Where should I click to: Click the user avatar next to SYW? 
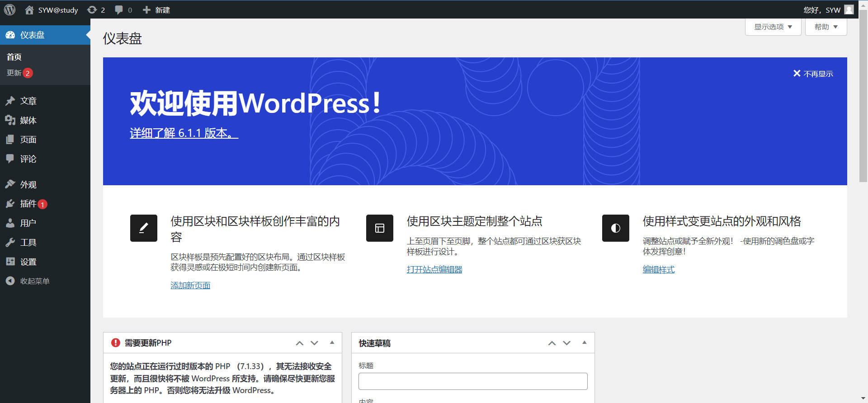[x=849, y=9]
